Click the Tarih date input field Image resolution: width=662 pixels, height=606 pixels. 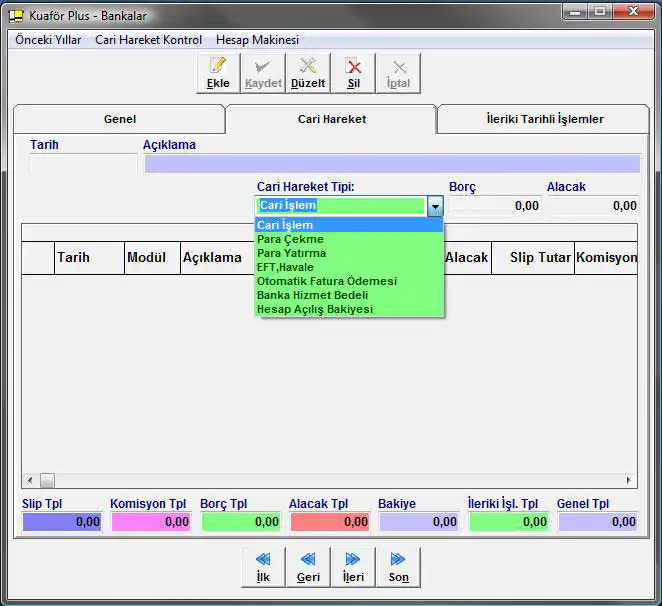pos(83,165)
